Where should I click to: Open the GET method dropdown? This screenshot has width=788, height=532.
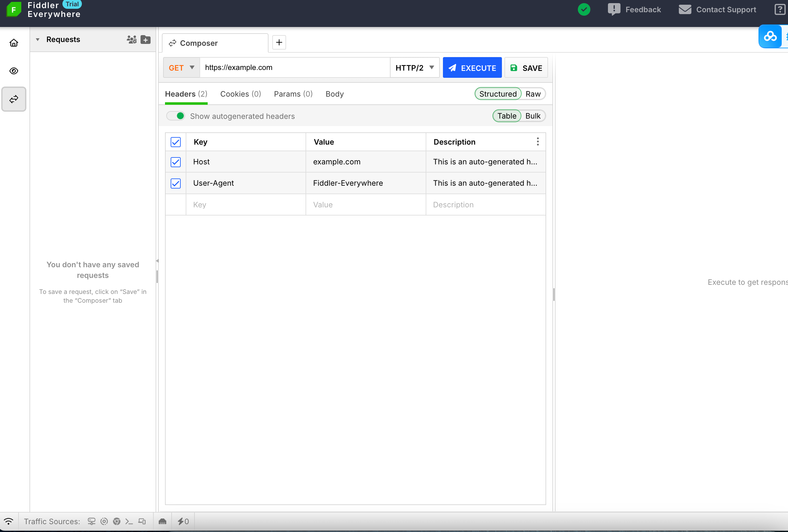click(181, 68)
